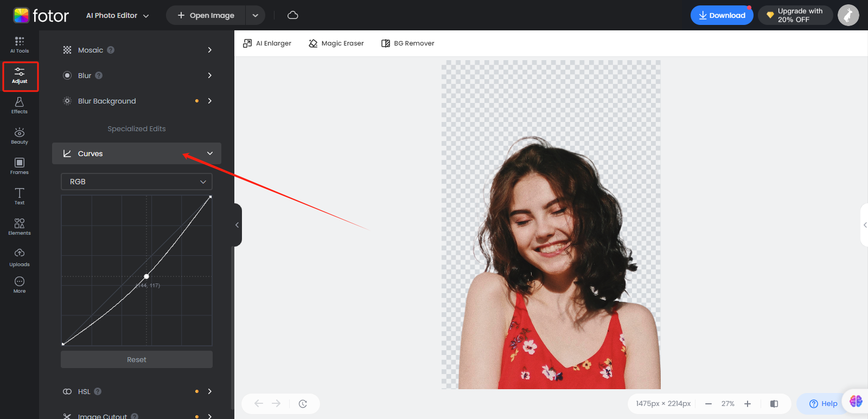Open the RGB channel dropdown
This screenshot has height=419, width=868.
tap(137, 182)
